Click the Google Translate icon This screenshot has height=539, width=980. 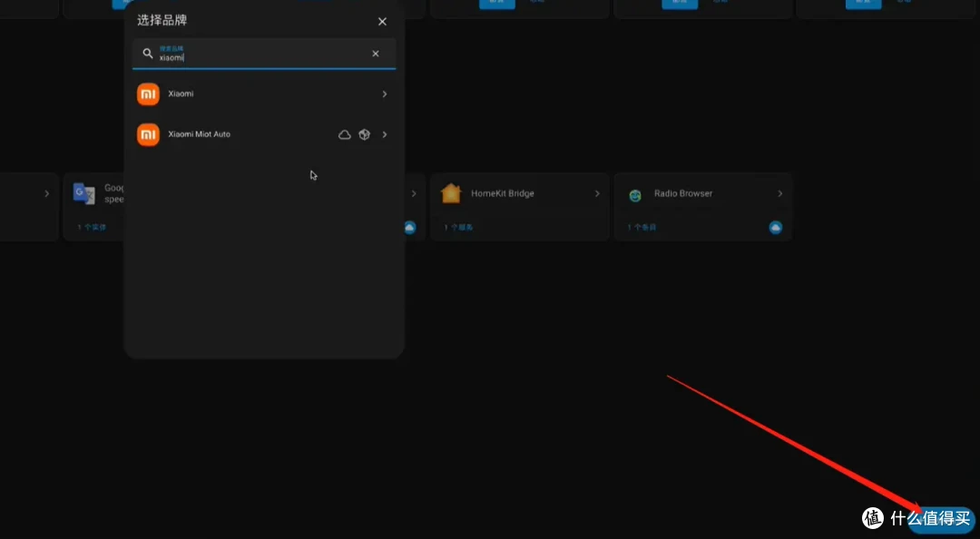(x=83, y=193)
